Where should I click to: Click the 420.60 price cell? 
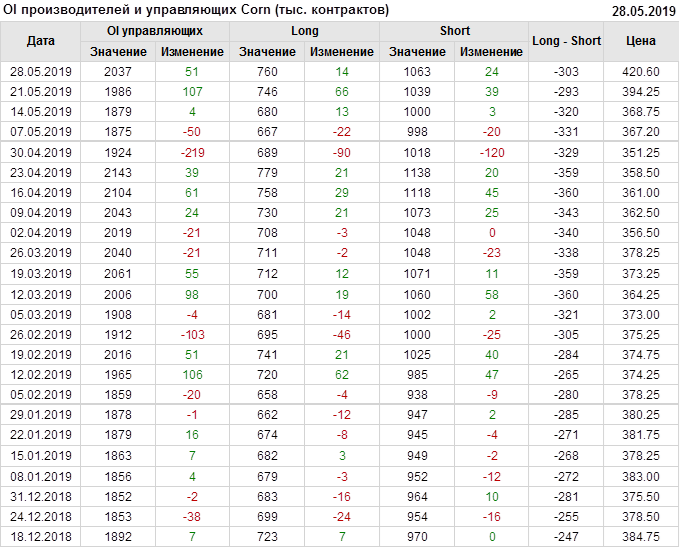point(641,72)
